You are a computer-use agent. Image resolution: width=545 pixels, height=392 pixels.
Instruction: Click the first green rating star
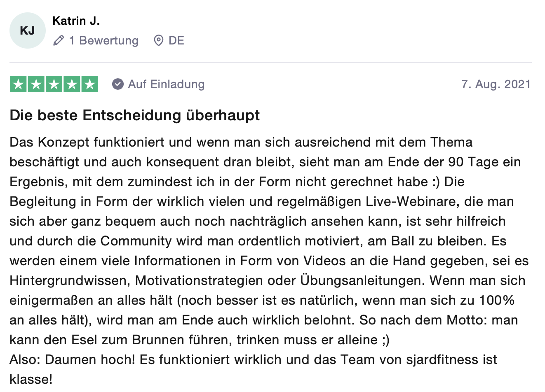coord(19,84)
